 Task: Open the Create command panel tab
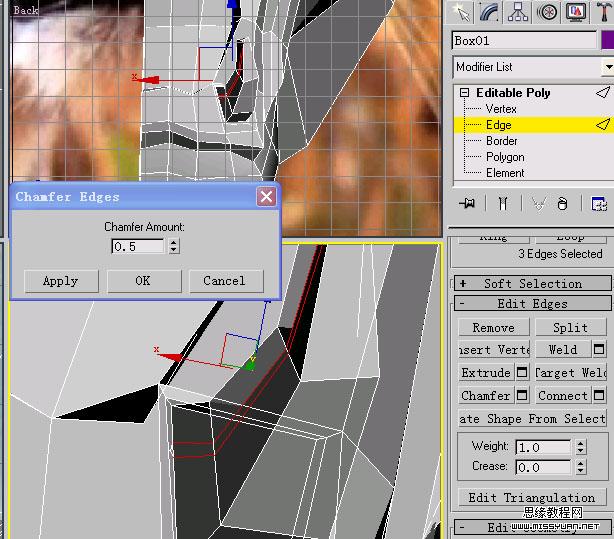click(462, 12)
